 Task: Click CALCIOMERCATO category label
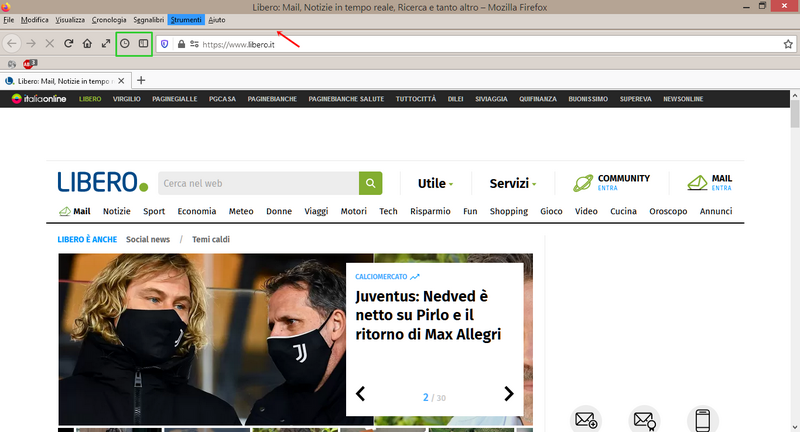click(x=381, y=276)
